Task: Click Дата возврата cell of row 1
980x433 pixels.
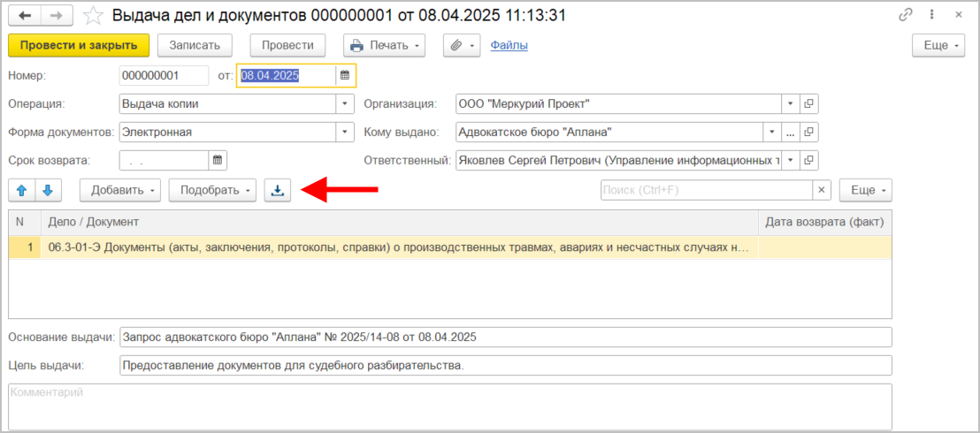Action: click(x=825, y=247)
